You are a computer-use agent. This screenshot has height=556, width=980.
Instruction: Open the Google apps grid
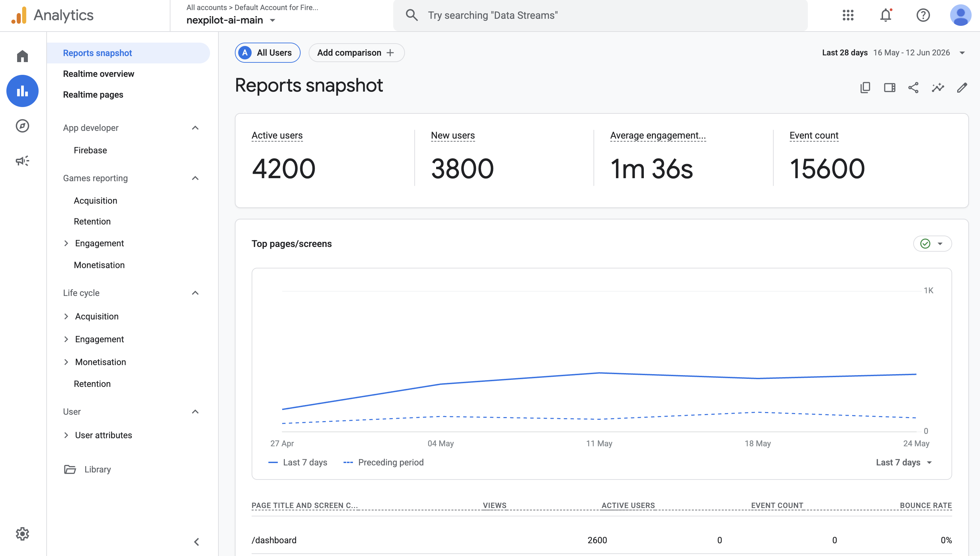848,15
